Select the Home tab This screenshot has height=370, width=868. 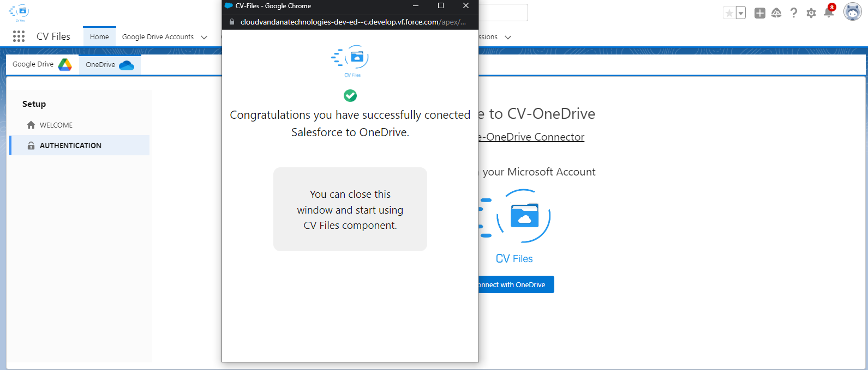[99, 37]
